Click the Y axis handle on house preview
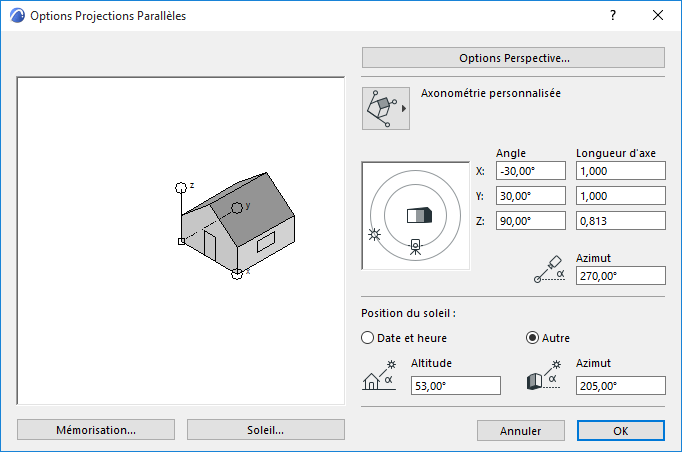 (237, 207)
